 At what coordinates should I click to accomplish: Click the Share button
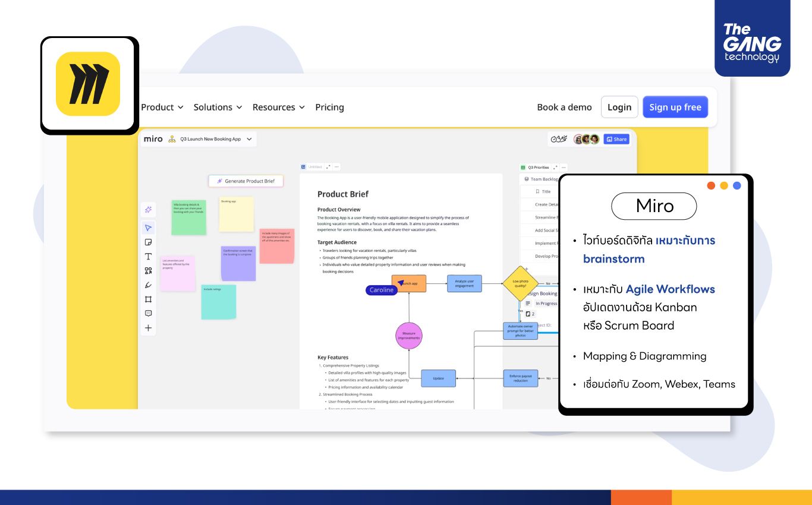click(616, 139)
